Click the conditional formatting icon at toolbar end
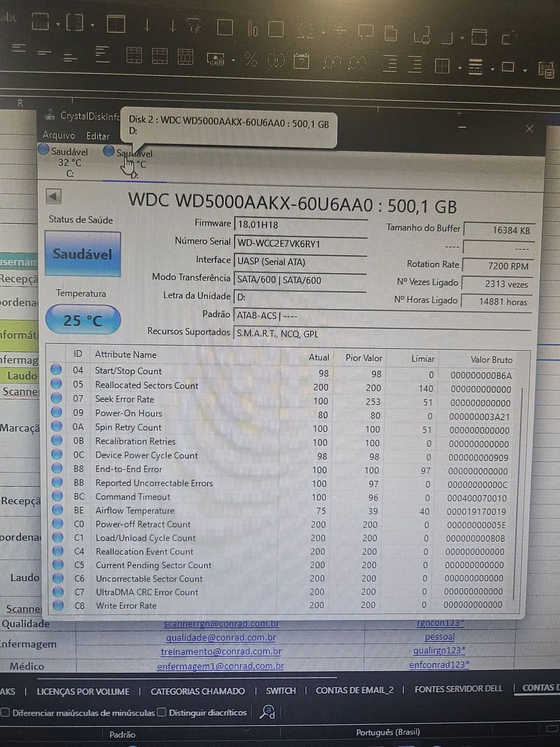 tap(546, 70)
